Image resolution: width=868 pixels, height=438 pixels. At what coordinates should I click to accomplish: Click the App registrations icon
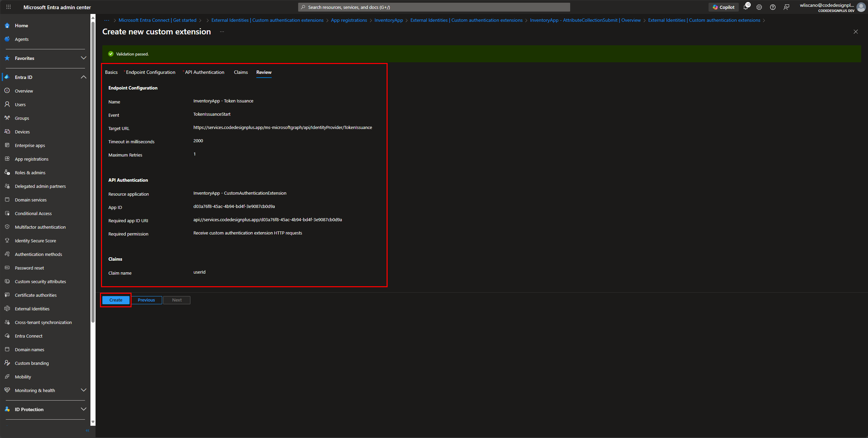tap(7, 159)
